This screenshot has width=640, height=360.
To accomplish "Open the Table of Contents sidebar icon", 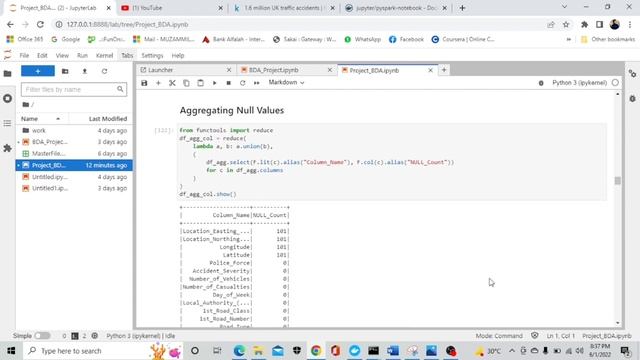I will click(x=7, y=123).
